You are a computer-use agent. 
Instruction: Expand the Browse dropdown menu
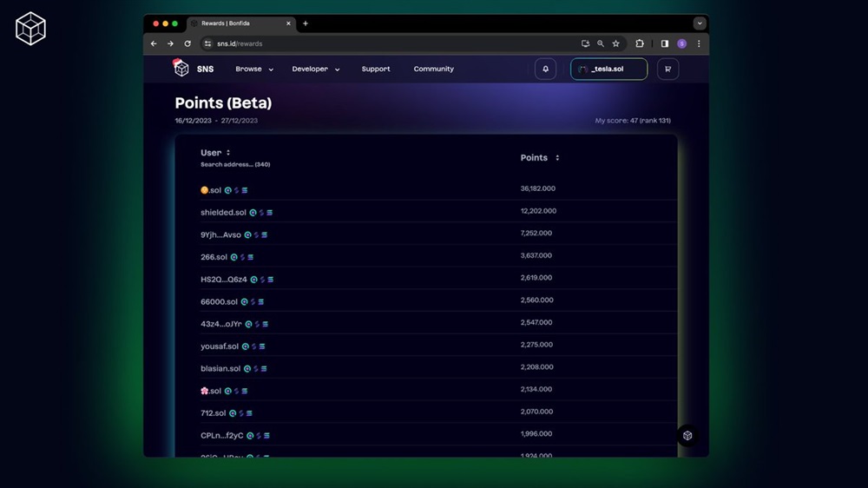(254, 69)
